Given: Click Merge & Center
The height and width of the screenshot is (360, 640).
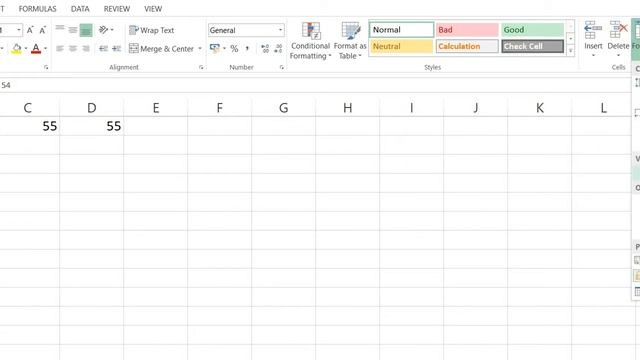Looking at the screenshot, I should point(162,49).
